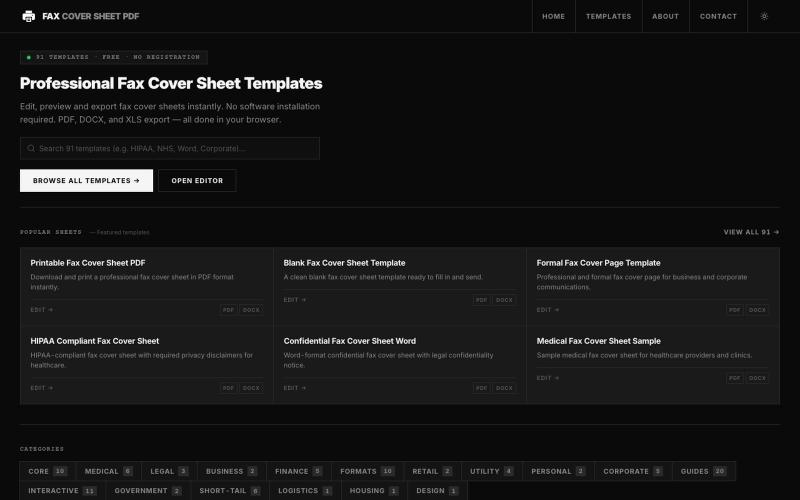Select the Logistics category chip

305,490
